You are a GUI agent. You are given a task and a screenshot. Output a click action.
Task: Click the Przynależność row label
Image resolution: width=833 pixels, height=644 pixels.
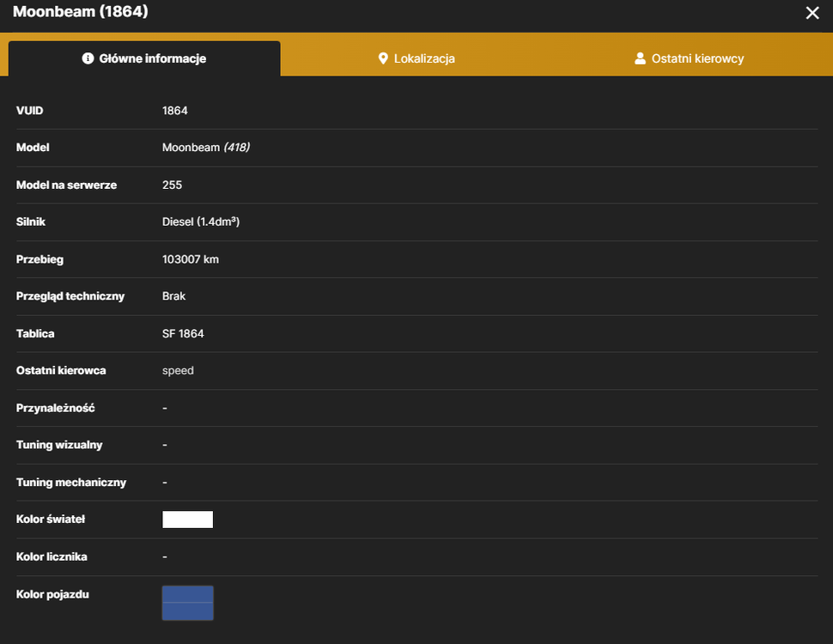[x=55, y=408]
